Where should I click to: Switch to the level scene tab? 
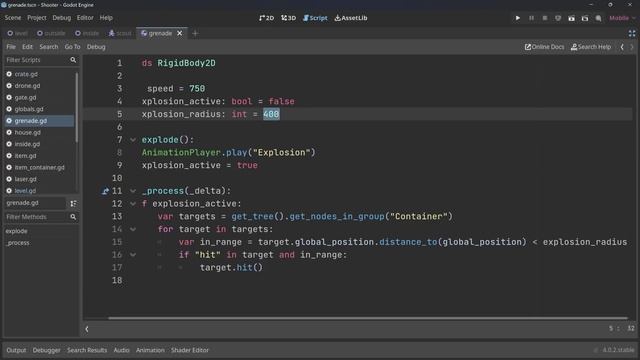(18, 33)
